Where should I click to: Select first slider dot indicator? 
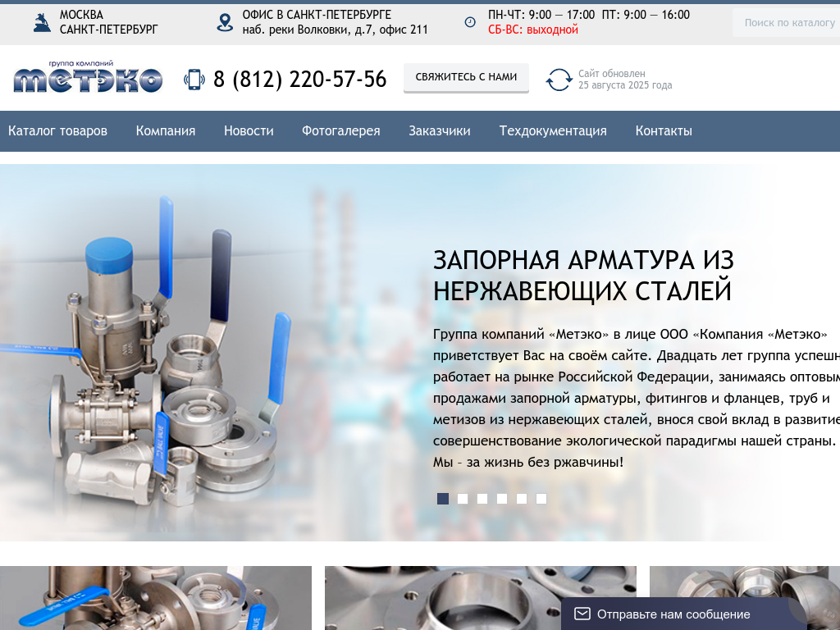coord(443,499)
